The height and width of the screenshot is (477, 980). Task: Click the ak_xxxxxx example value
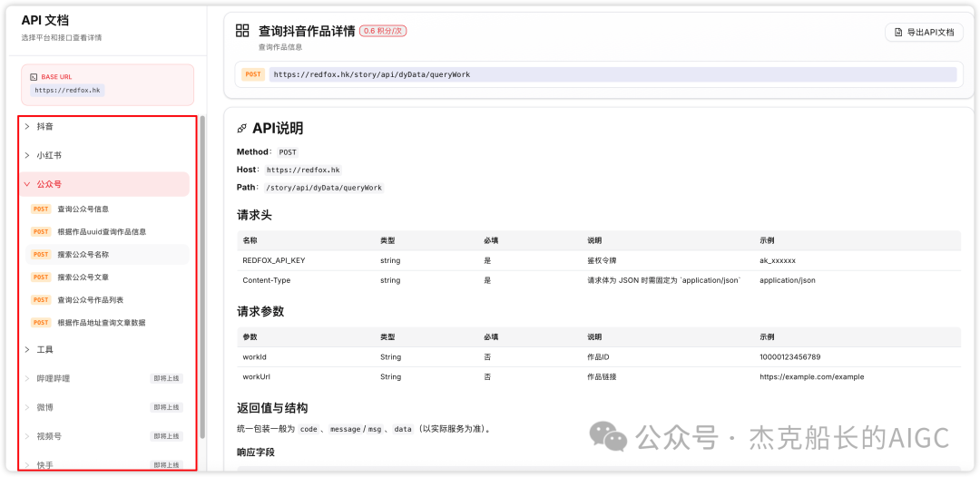778,260
